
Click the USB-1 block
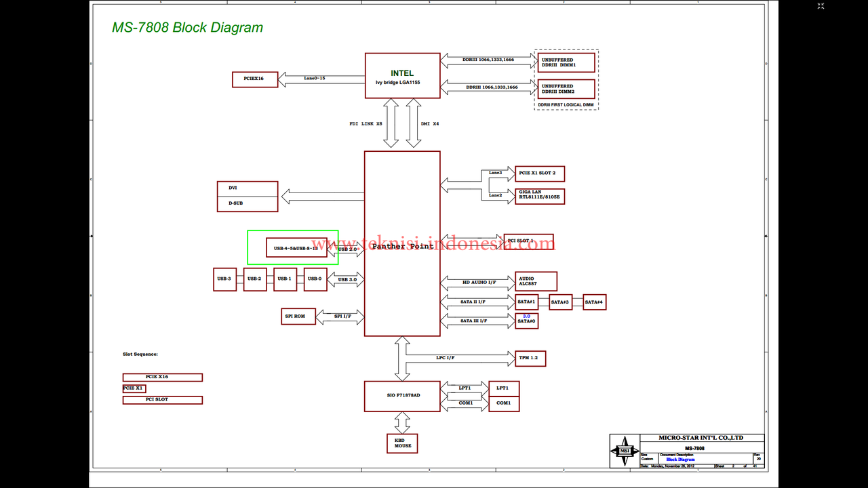285,279
